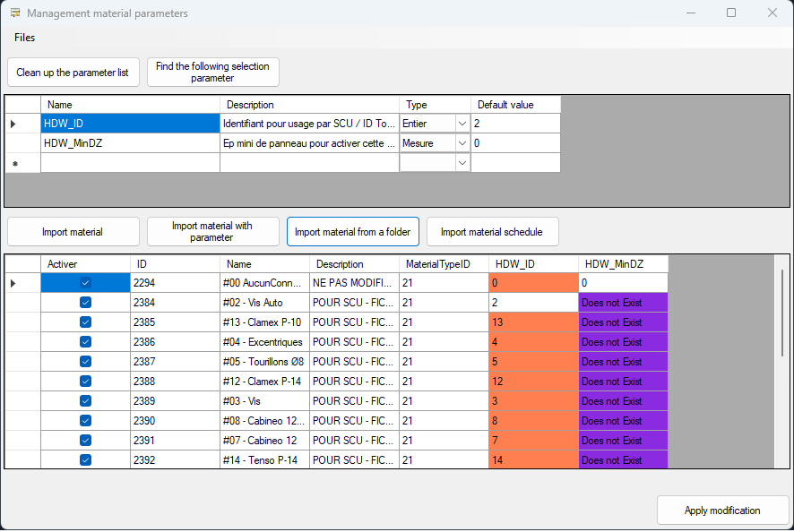Click the Name column header in parameter grid
Image resolution: width=794 pixels, height=532 pixels.
pos(130,105)
